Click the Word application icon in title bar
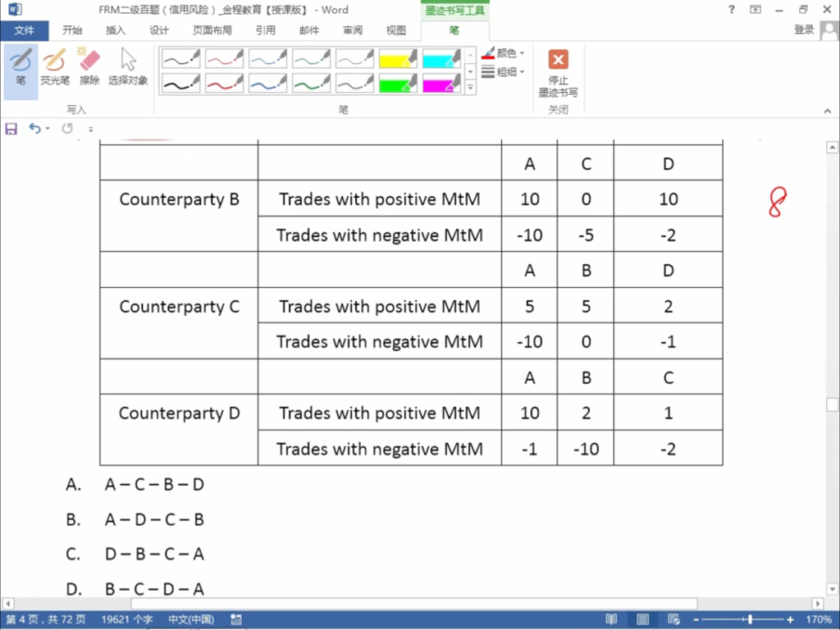The width and height of the screenshot is (840, 630). click(x=15, y=10)
